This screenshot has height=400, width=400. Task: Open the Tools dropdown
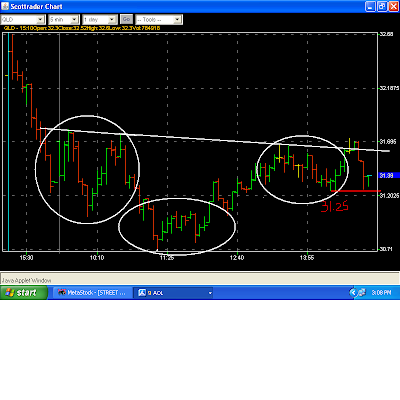pos(159,20)
